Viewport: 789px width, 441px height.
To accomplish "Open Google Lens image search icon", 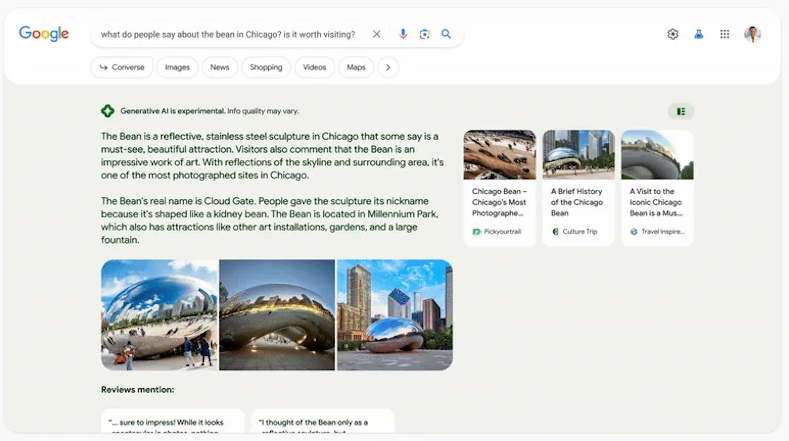I will 424,34.
